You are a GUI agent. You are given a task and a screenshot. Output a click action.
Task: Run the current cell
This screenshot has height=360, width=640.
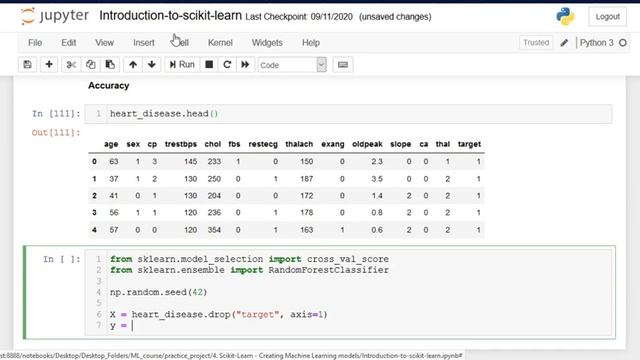(182, 64)
